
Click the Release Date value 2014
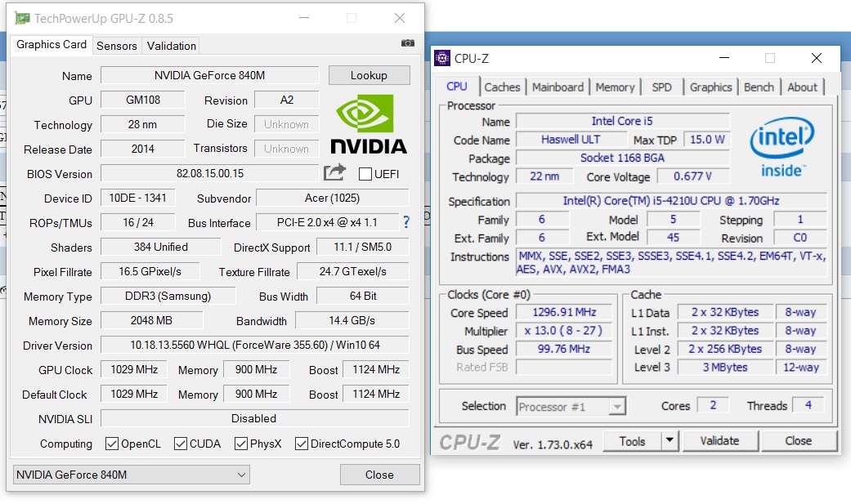point(143,149)
